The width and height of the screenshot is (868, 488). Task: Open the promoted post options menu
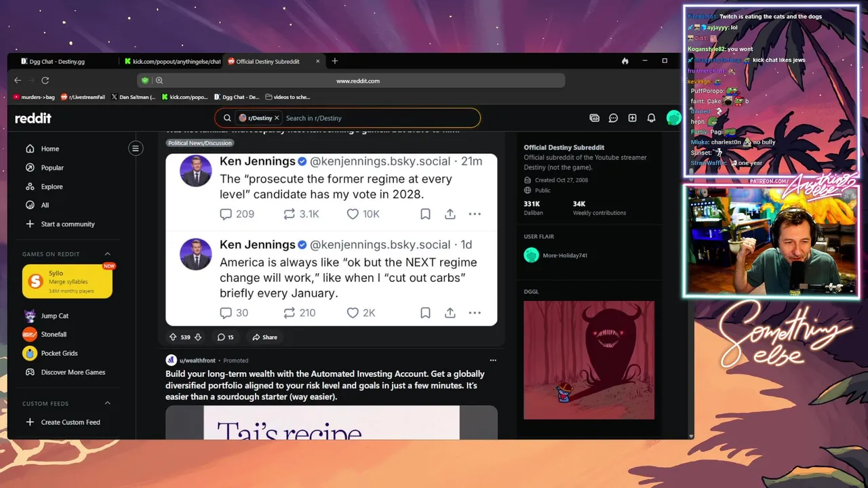(x=493, y=360)
